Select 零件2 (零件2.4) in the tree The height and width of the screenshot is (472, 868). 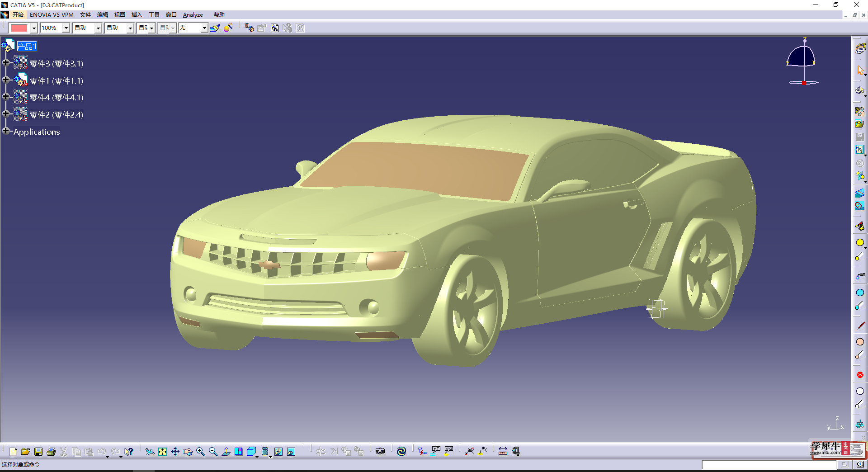pos(57,115)
